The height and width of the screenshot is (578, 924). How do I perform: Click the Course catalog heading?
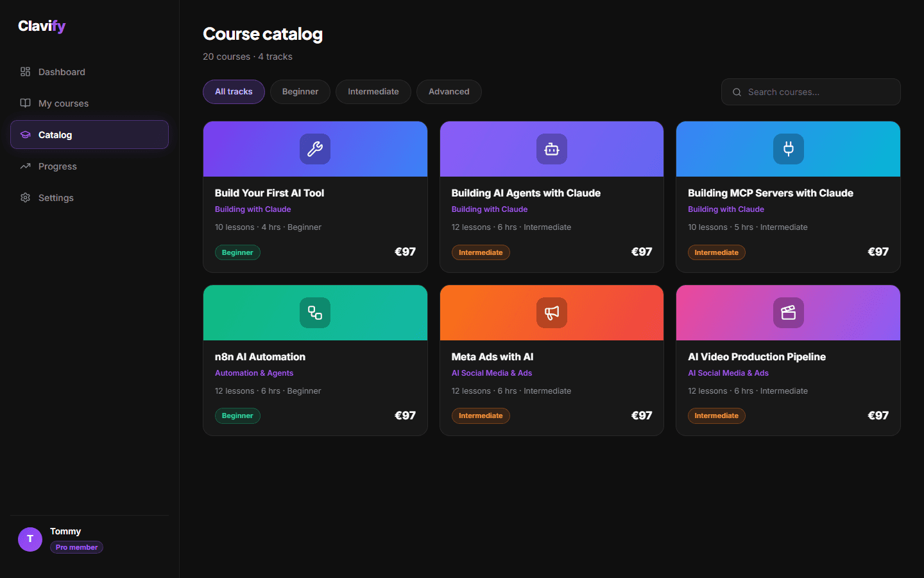(262, 34)
